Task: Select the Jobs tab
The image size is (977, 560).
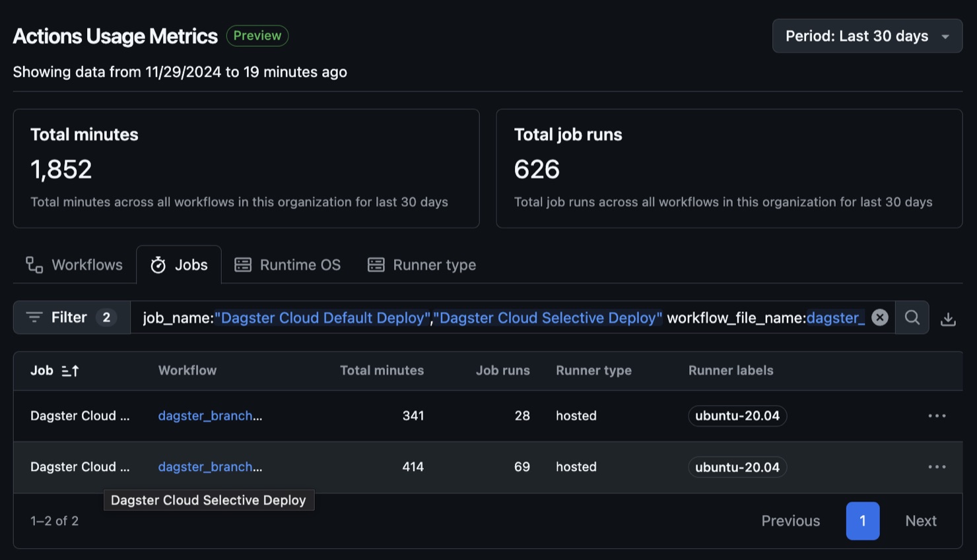Action: (179, 265)
